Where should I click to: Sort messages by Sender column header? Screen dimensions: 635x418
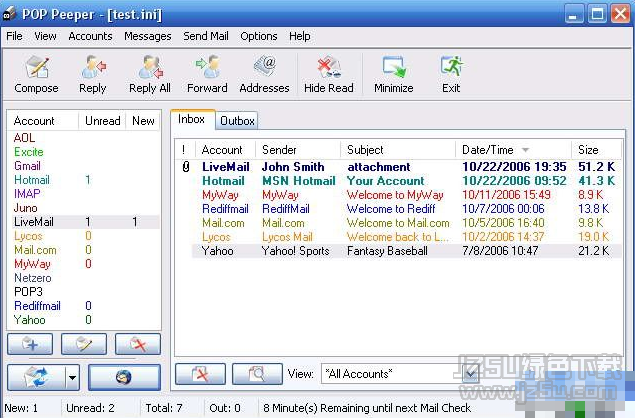point(298,150)
